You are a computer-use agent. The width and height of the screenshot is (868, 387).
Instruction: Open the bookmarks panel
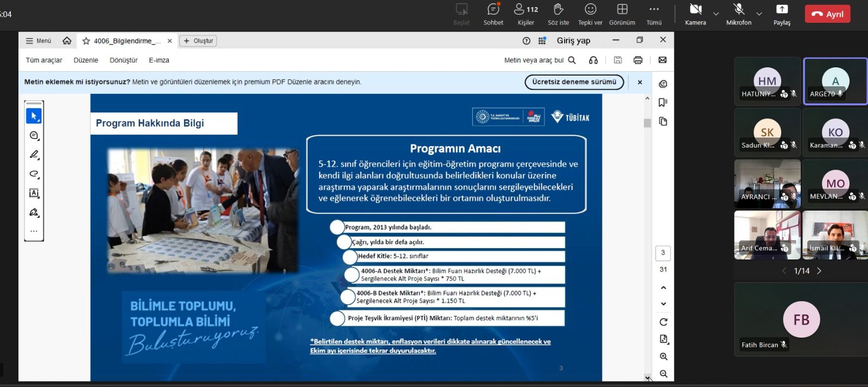pos(663,103)
